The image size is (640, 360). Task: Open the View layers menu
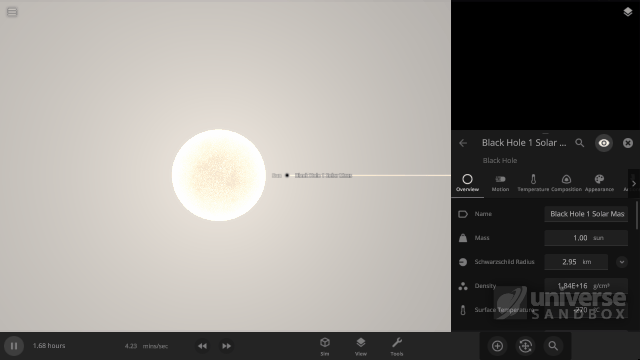(361, 347)
